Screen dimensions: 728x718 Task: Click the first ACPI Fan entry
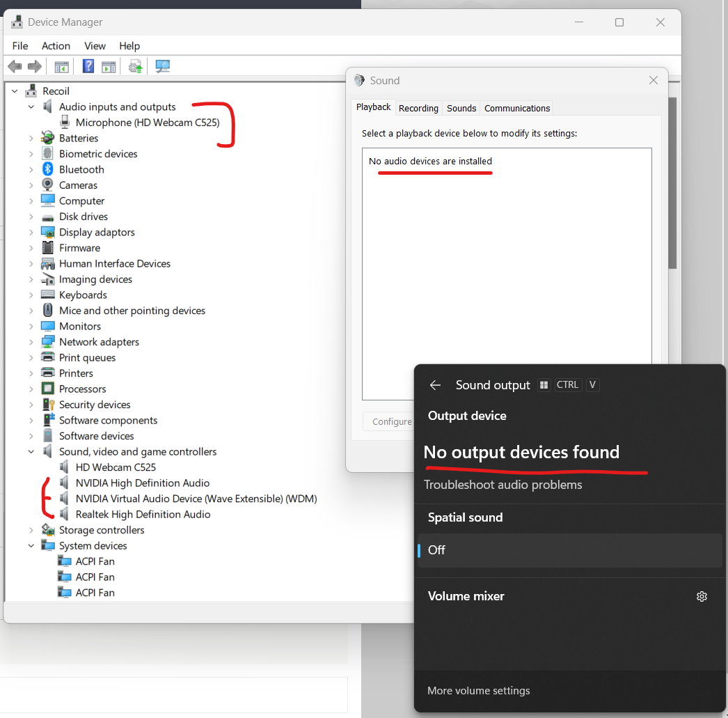[95, 561]
